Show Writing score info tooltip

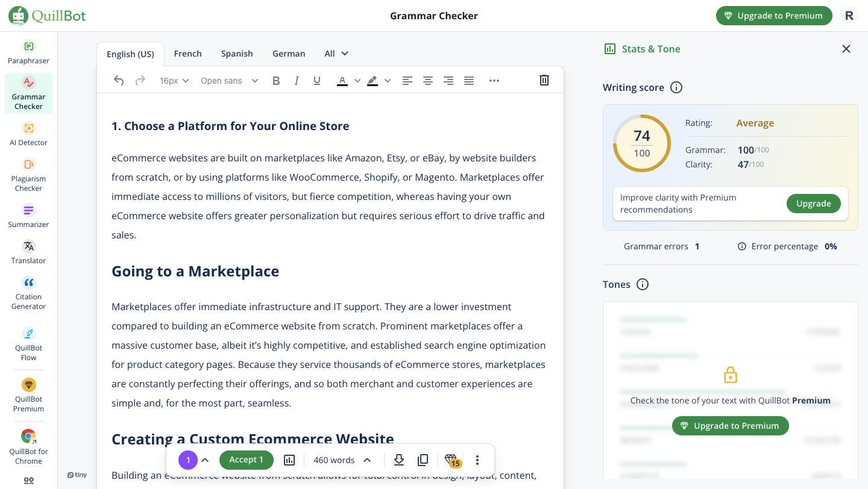676,87
